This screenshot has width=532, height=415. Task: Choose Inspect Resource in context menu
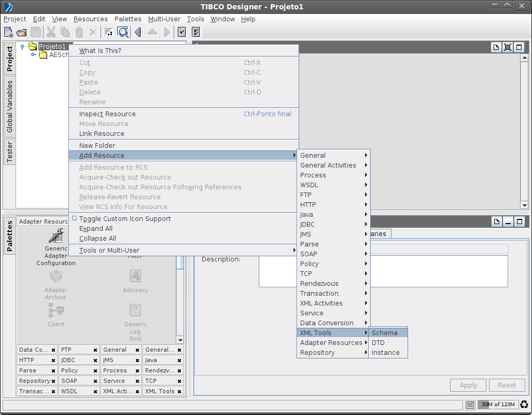(x=107, y=114)
